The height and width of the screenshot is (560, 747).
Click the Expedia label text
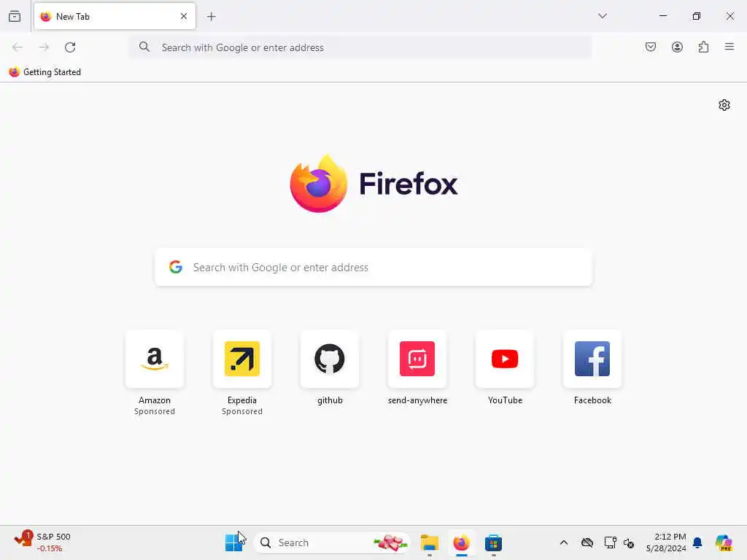click(x=242, y=400)
